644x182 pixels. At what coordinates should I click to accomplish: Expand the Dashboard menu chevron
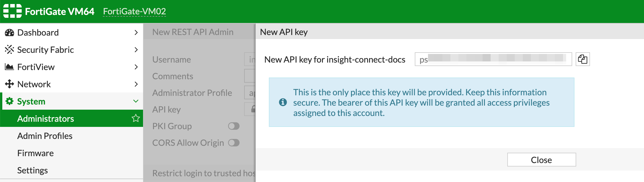pos(136,32)
